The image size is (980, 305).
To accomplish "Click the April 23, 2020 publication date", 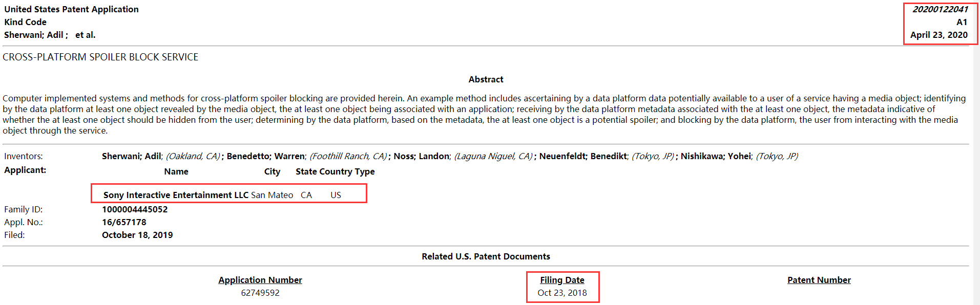I will [939, 35].
